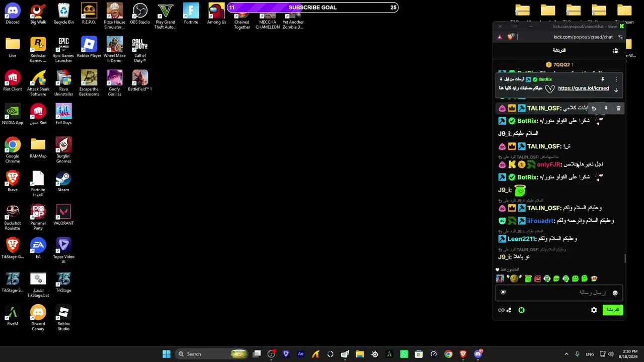
Task: Delete the hovered TALIN_OSF message
Action: [618, 108]
